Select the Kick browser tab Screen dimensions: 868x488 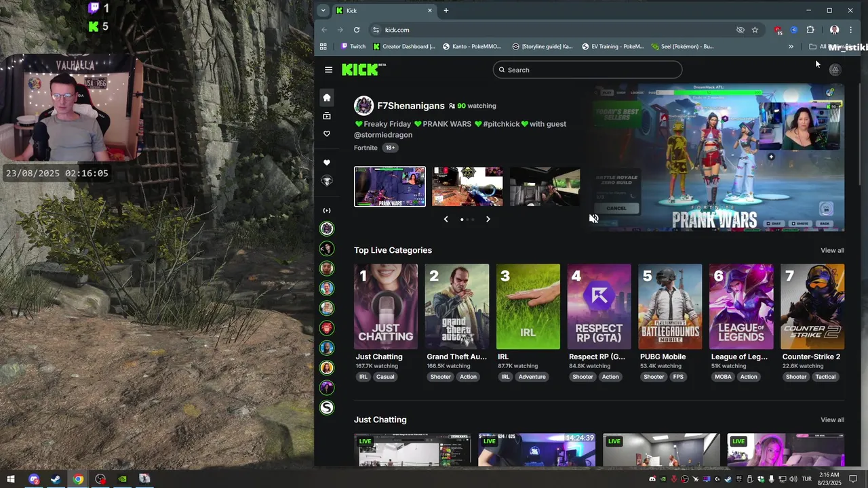pos(384,10)
